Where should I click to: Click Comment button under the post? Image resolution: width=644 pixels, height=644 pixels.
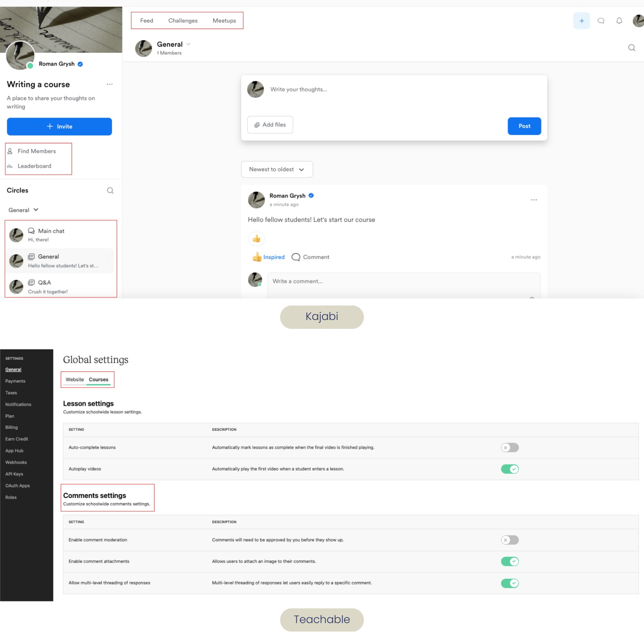[x=310, y=257]
